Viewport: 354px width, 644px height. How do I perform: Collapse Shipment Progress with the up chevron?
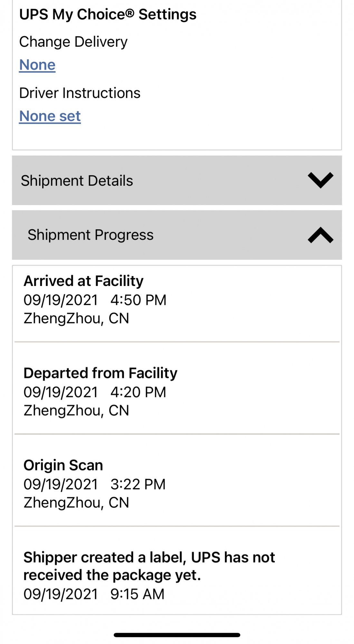[x=321, y=235]
